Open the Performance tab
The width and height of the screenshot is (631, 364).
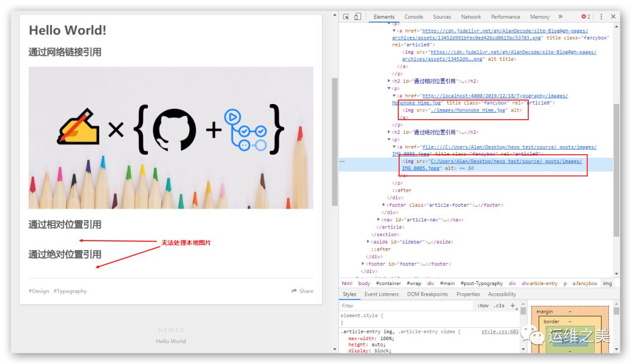tap(505, 16)
